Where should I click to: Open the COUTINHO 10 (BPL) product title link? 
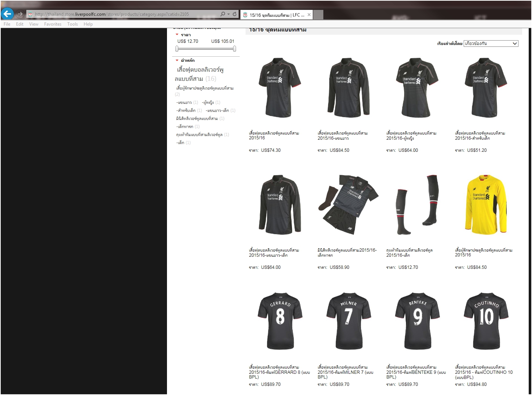click(484, 372)
